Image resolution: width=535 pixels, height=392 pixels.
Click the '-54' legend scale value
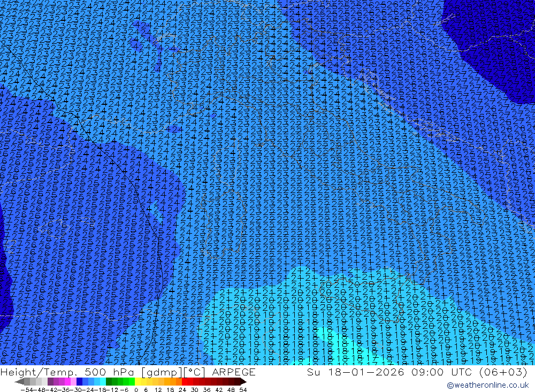click(27, 390)
